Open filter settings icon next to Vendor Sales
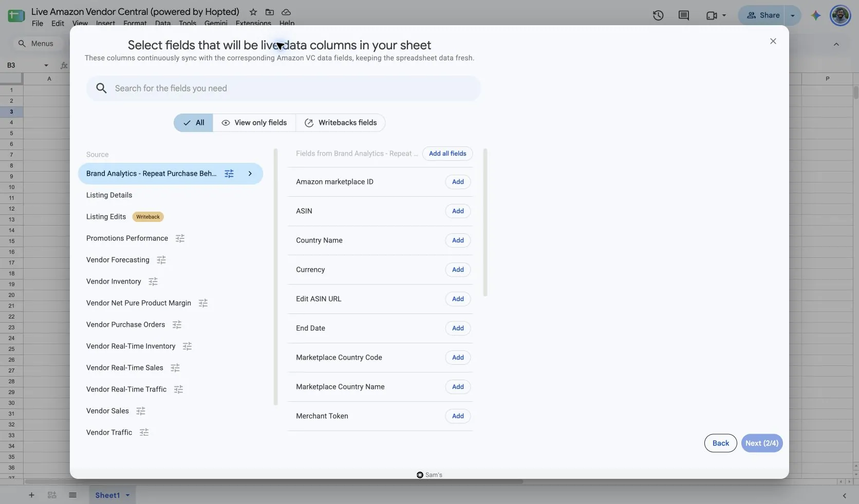 [141, 411]
